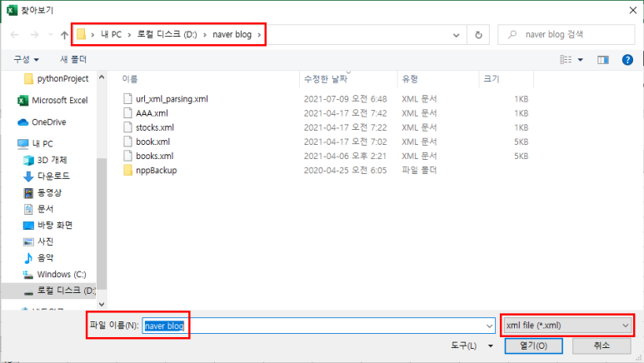Viewport: 644px width, 363px height.
Task: Open the file name history dropdown
Action: (489, 326)
